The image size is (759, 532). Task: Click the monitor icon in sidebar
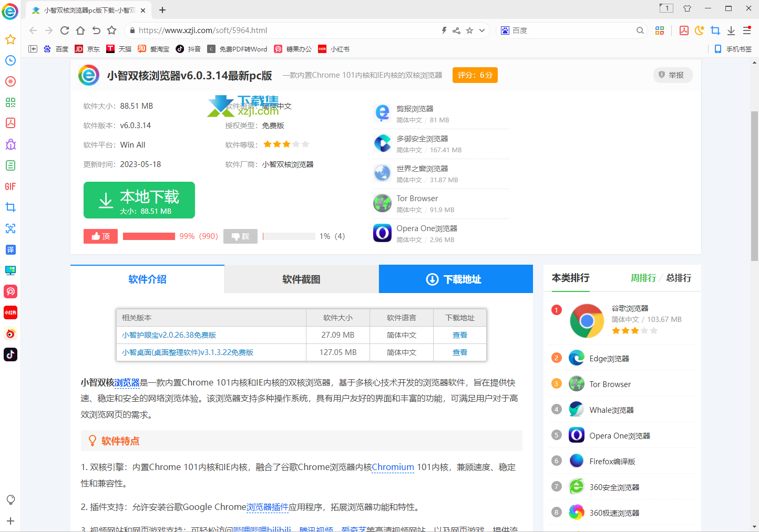coord(10,270)
